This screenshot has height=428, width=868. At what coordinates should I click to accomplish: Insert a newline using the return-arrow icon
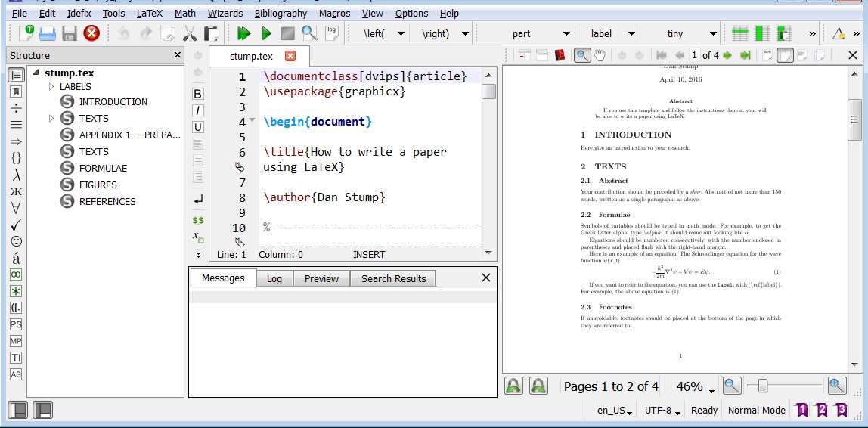pos(197,199)
